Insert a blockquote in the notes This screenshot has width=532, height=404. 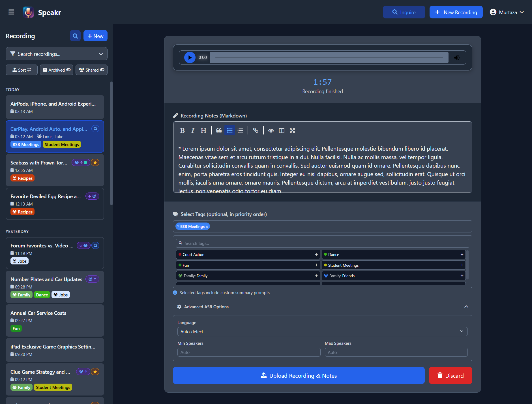pyautogui.click(x=219, y=131)
